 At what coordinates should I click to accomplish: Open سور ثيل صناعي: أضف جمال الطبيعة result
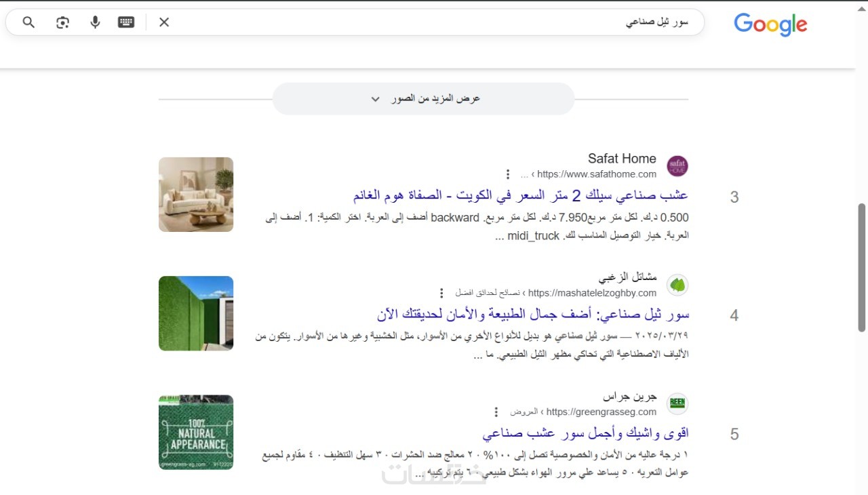pos(533,314)
